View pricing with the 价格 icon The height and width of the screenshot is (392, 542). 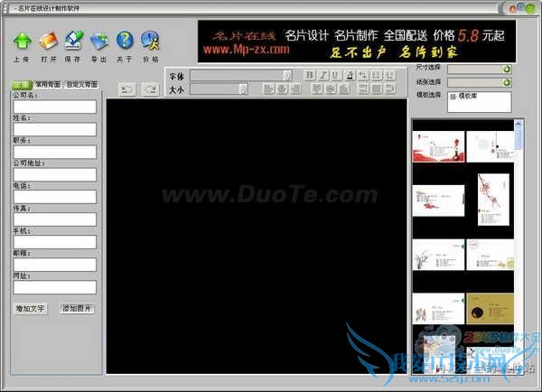(150, 41)
